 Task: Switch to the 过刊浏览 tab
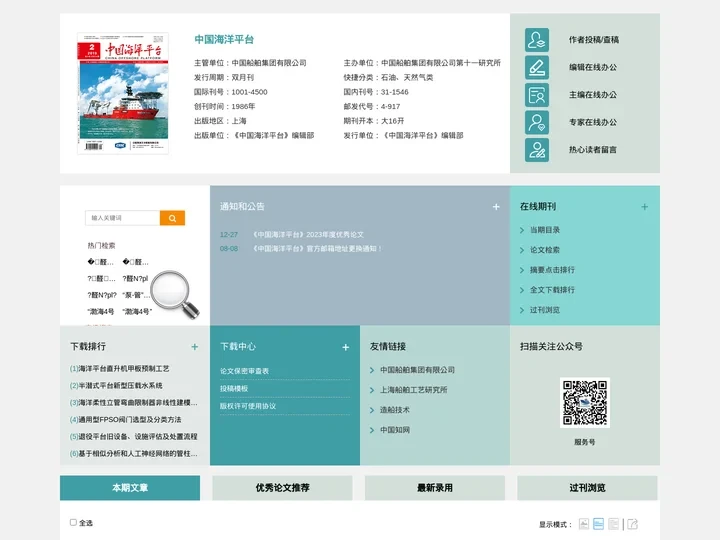coord(587,488)
